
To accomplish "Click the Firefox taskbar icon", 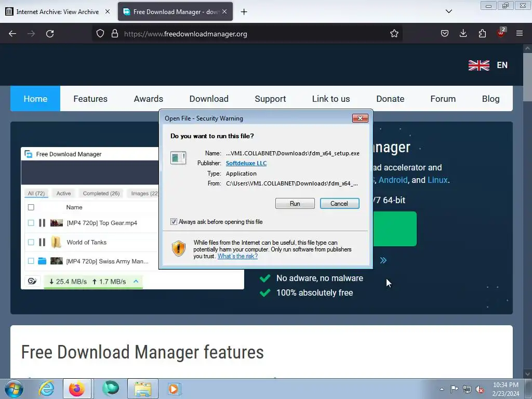I will pos(77,389).
